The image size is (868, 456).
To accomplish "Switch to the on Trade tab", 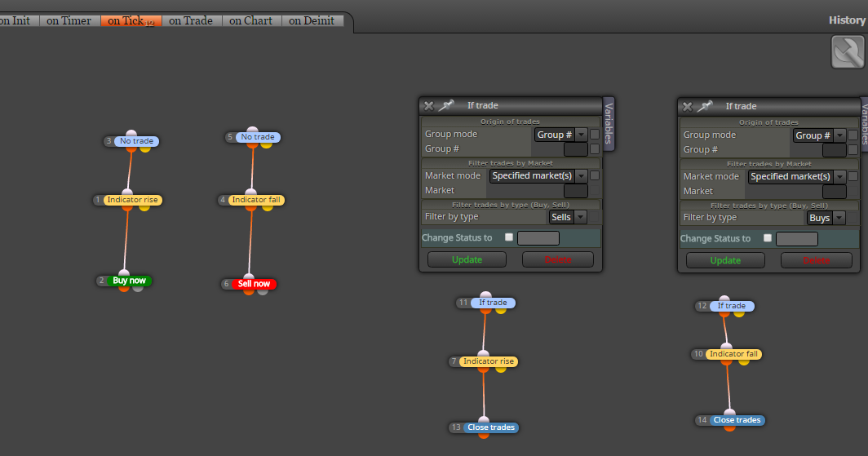I will [x=191, y=20].
